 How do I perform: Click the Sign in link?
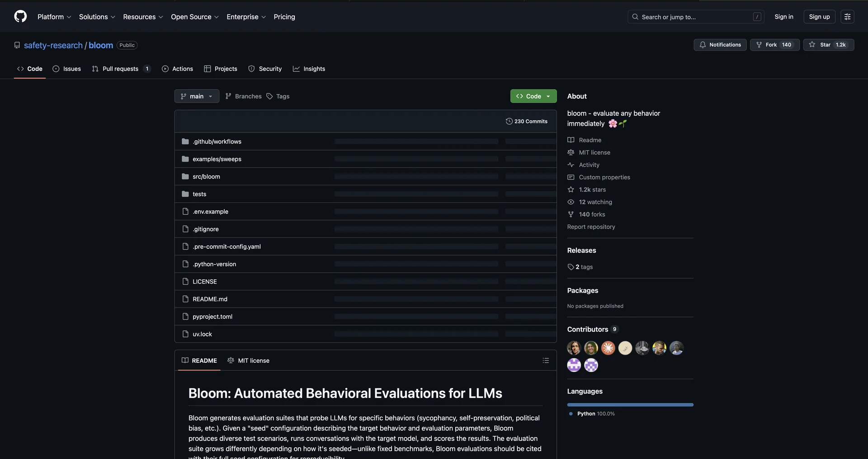click(x=784, y=17)
